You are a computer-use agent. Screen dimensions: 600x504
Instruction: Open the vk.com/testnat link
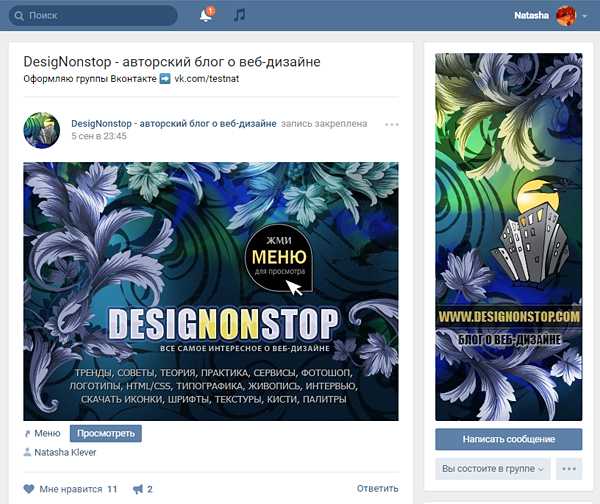[x=207, y=79]
